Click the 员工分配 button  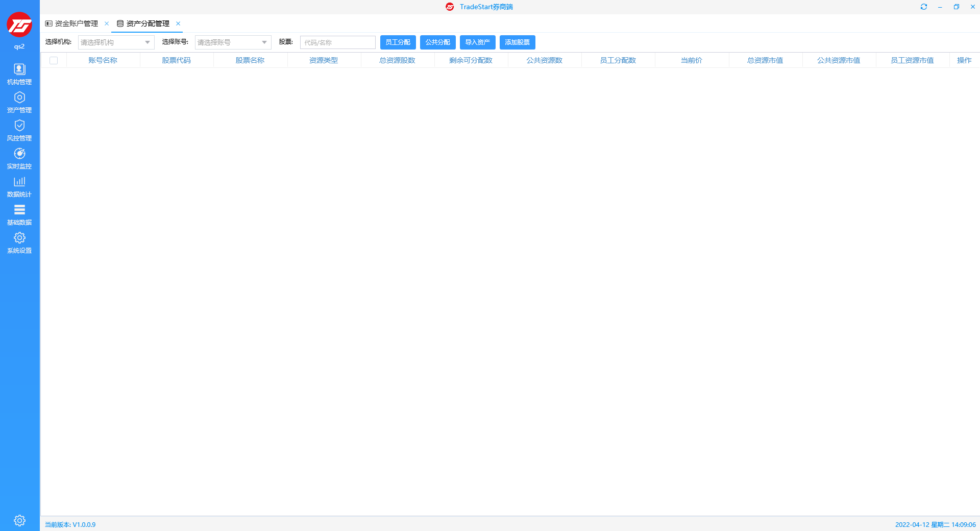[398, 42]
